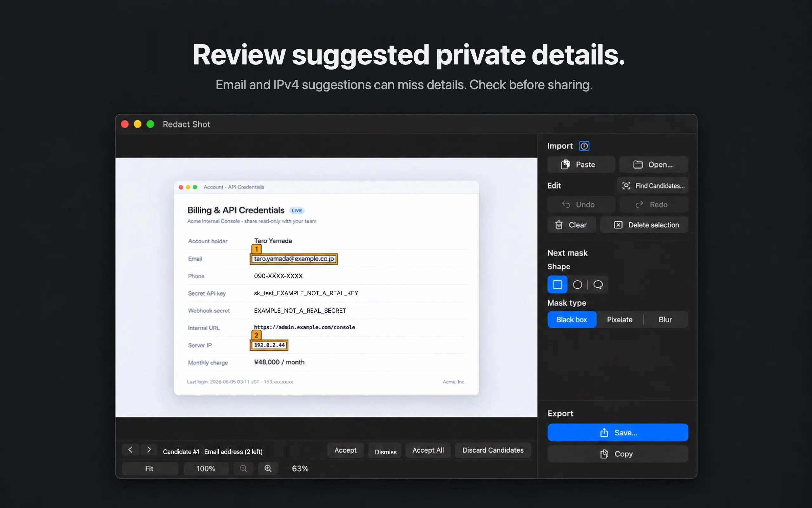Clear all masks
This screenshot has width=812, height=508.
point(572,225)
